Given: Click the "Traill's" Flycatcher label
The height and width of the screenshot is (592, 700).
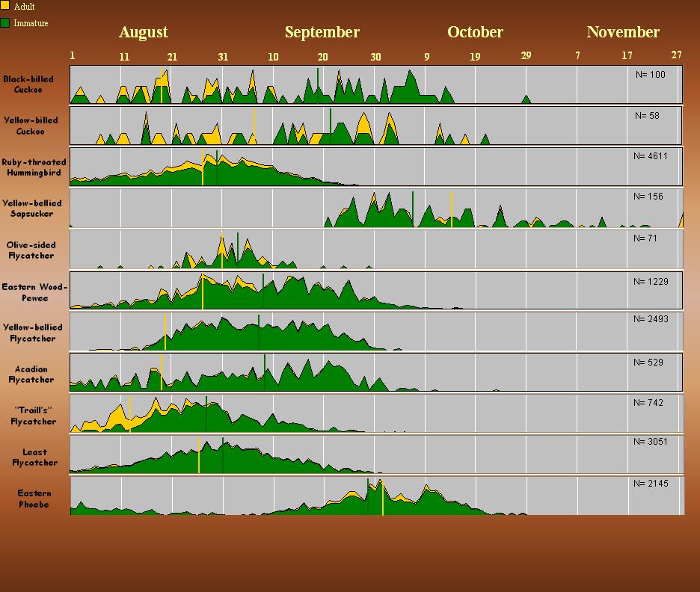Looking at the screenshot, I should [33, 416].
